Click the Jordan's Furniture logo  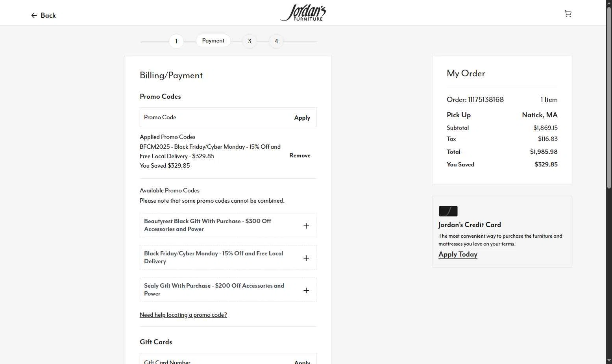click(303, 13)
